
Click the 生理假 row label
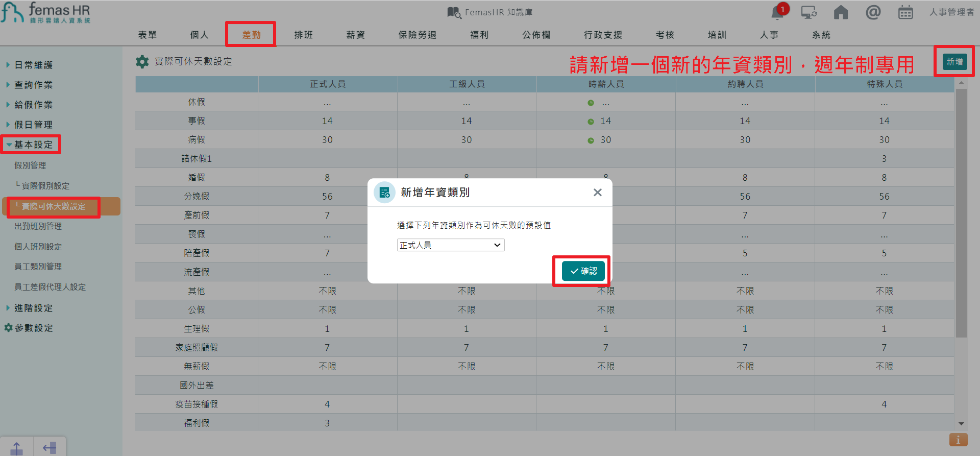(197, 329)
